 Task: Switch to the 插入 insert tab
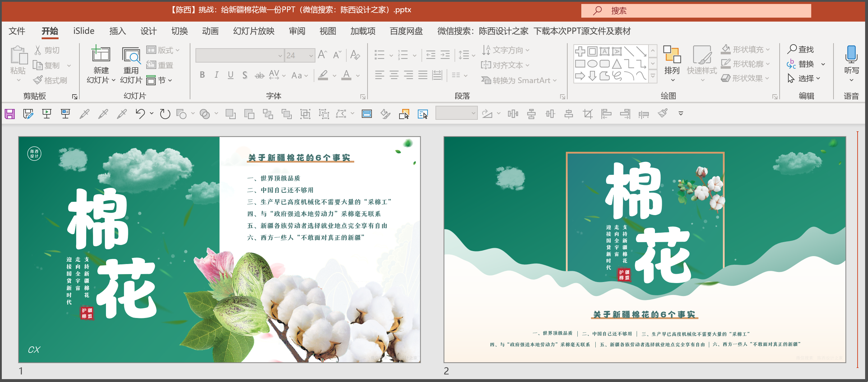[117, 31]
